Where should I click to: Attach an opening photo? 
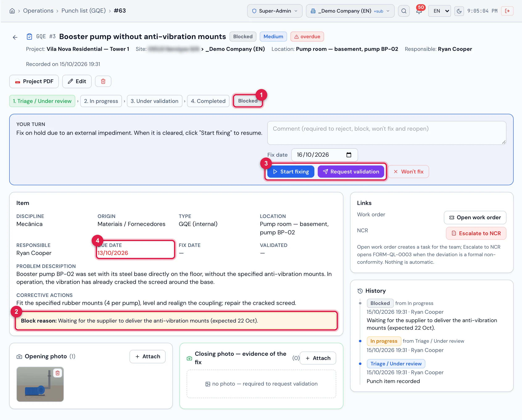pos(148,356)
